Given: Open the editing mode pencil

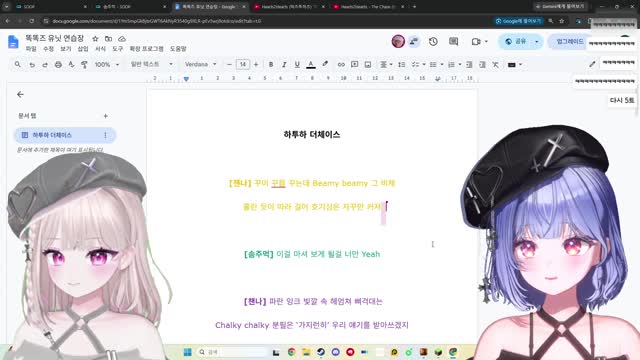Looking at the screenshot, I should [592, 64].
